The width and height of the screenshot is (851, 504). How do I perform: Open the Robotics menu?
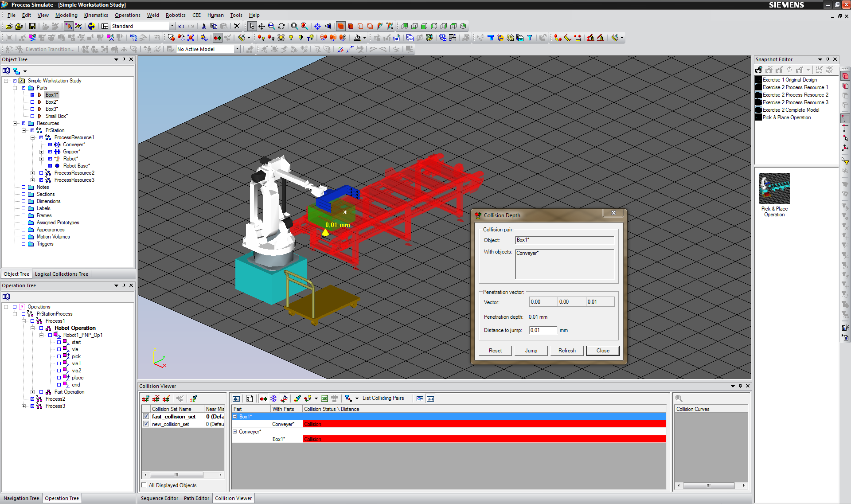click(x=176, y=15)
